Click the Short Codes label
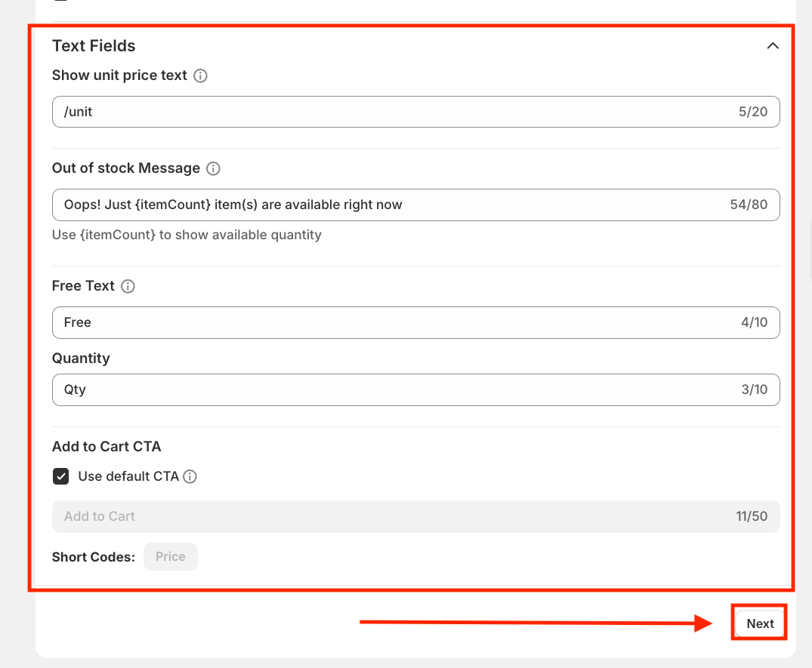812x668 pixels. [93, 557]
